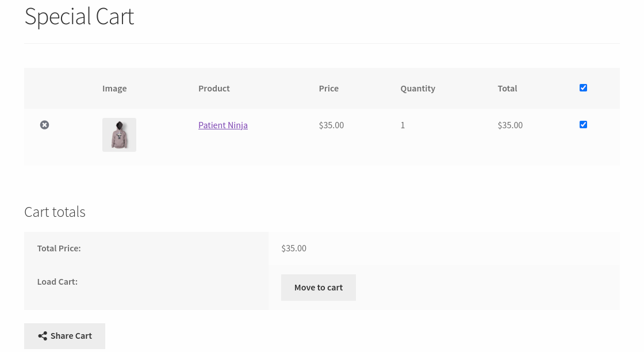
Task: Click the Cart totals heading
Action: click(55, 212)
